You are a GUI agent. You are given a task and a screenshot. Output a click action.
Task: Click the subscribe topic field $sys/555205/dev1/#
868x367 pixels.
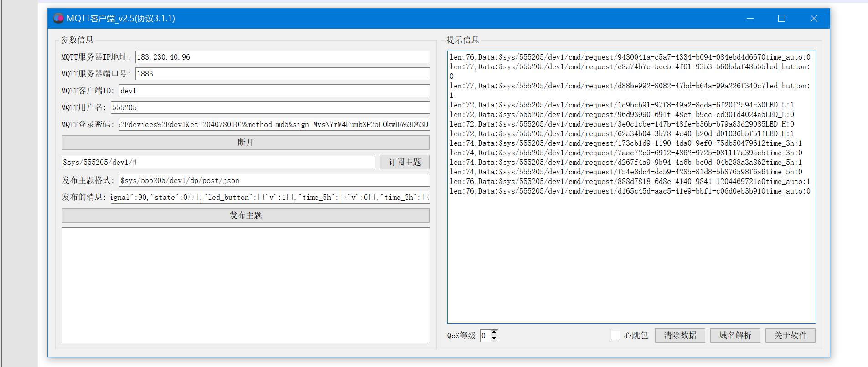[218, 162]
